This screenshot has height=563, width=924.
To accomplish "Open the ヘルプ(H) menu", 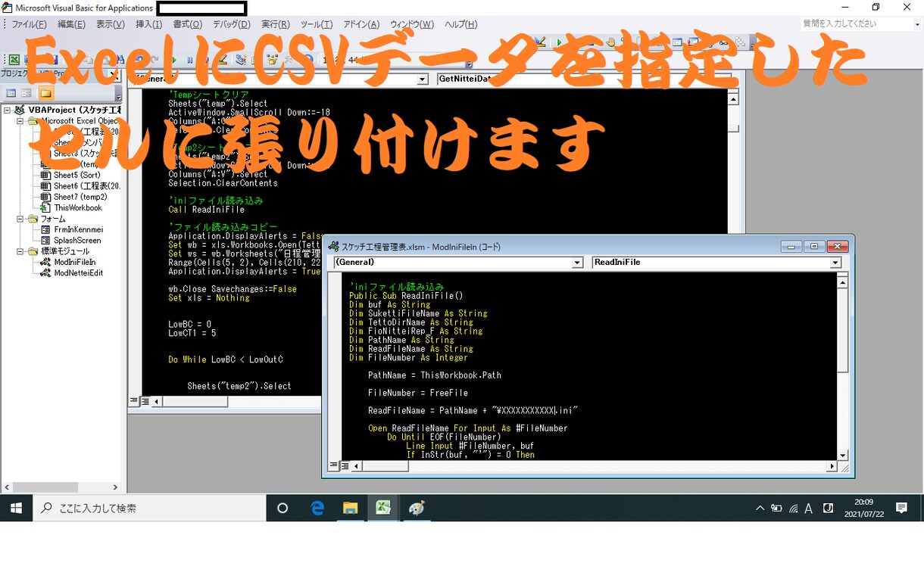I will 460,24.
